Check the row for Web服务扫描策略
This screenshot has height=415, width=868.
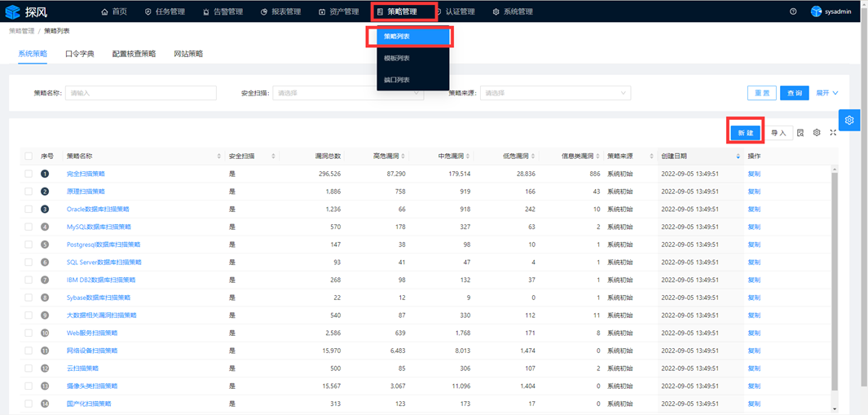tap(29, 333)
